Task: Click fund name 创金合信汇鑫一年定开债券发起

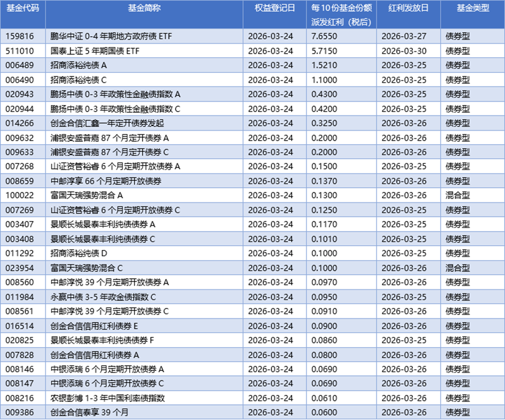Action: point(107,123)
